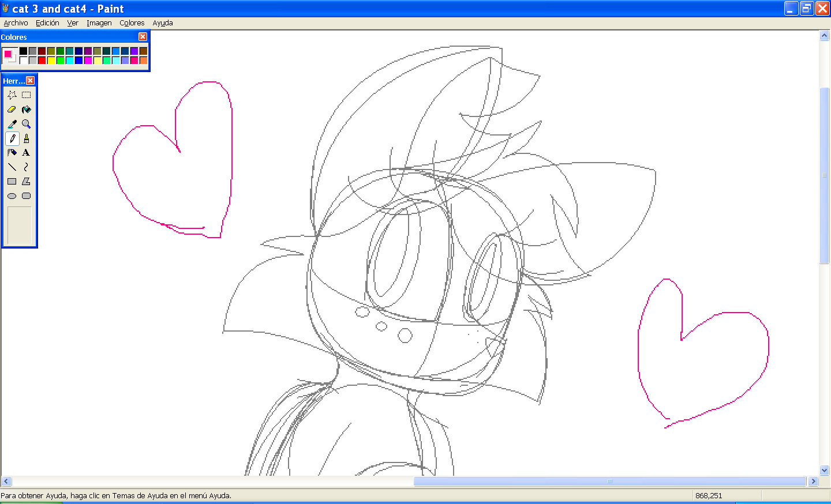Pick the olive color swatch
This screenshot has height=504, width=831.
pos(51,51)
